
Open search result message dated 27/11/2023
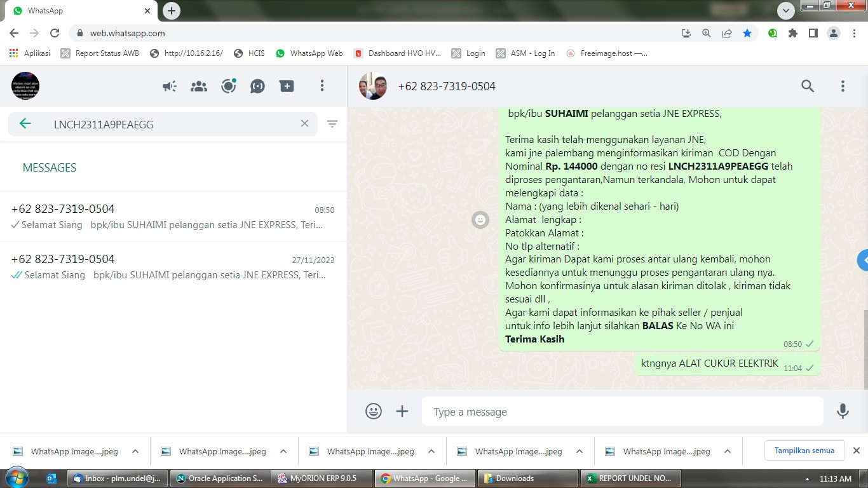coord(173,267)
